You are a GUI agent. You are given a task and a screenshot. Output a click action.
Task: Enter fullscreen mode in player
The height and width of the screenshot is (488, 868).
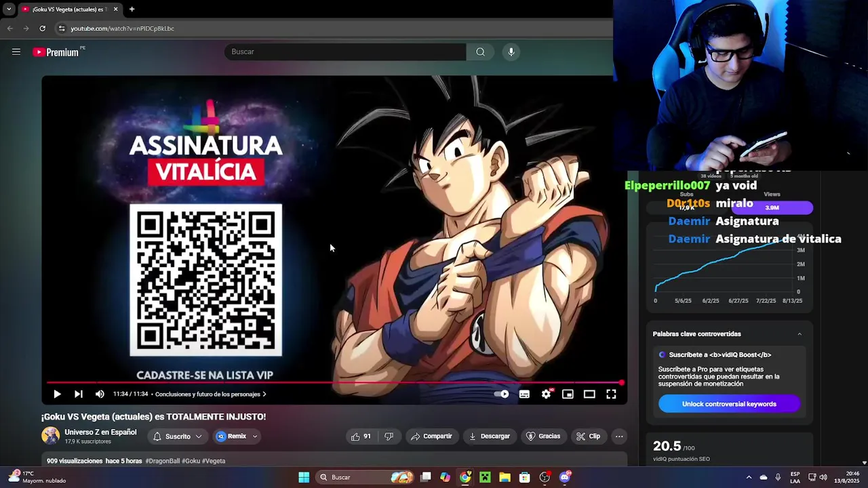tap(611, 394)
